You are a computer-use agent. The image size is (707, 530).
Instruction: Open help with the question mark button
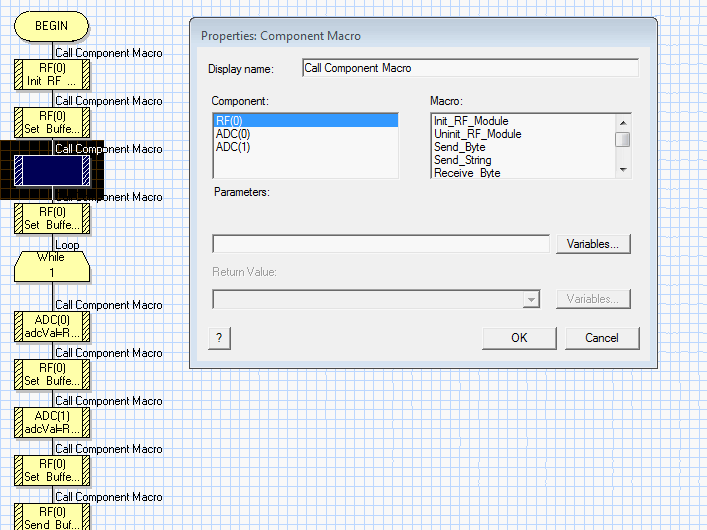pyautogui.click(x=220, y=338)
